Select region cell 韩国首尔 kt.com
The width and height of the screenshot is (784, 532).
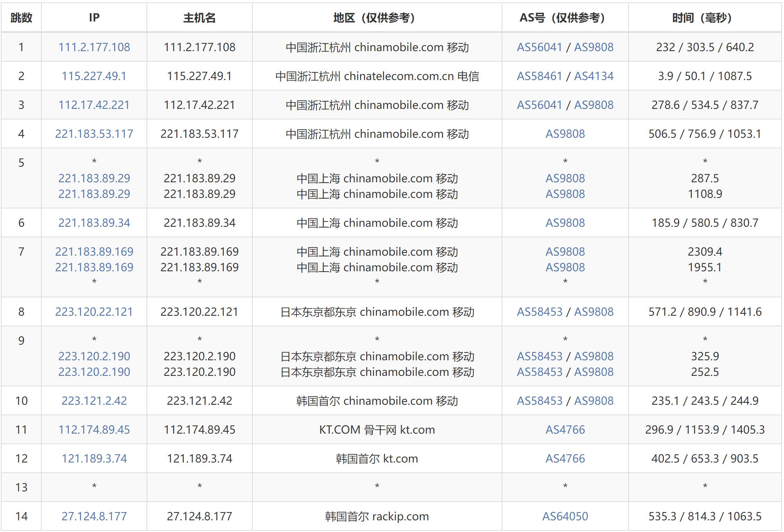coord(377,459)
